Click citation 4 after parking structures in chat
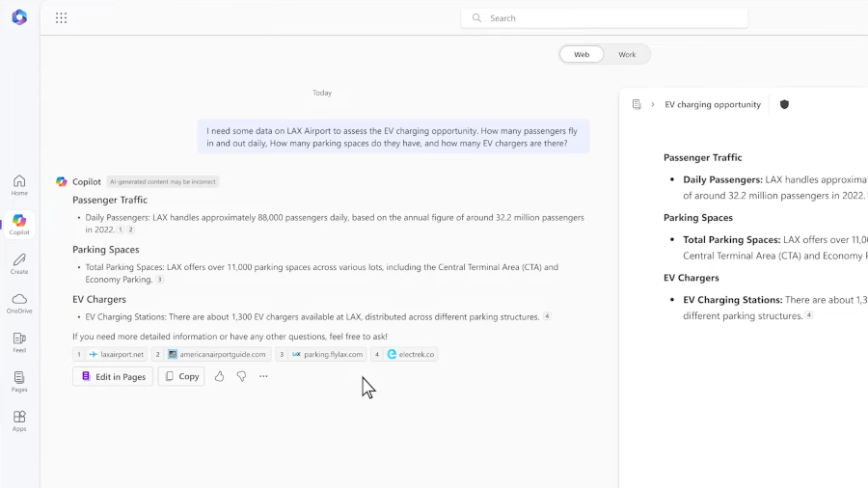Screen dimensions: 868x488 [547, 316]
